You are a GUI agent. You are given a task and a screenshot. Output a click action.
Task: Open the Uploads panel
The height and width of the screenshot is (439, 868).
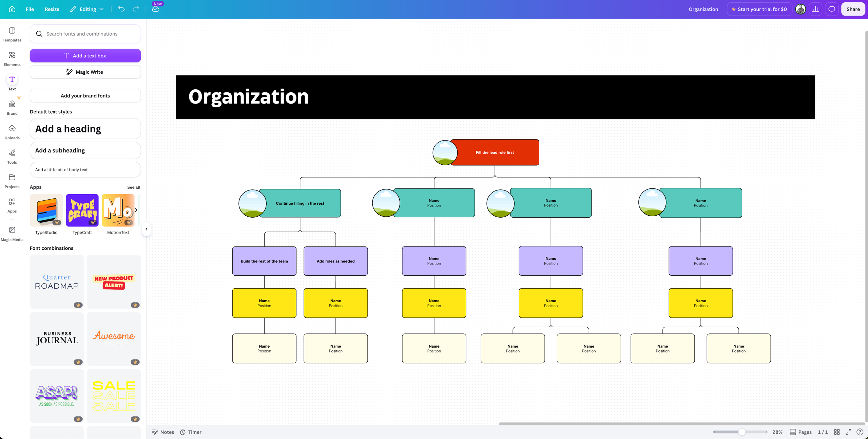point(12,132)
